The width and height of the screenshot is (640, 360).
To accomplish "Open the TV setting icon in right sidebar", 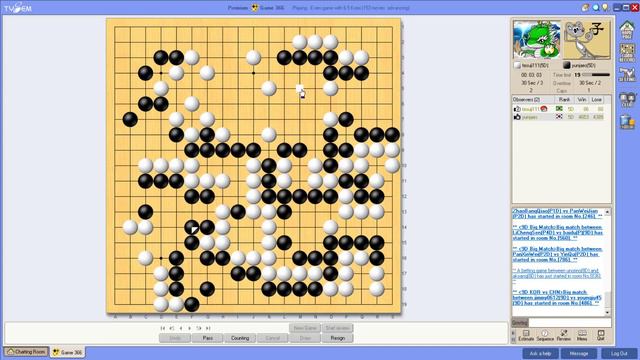I will (x=627, y=75).
